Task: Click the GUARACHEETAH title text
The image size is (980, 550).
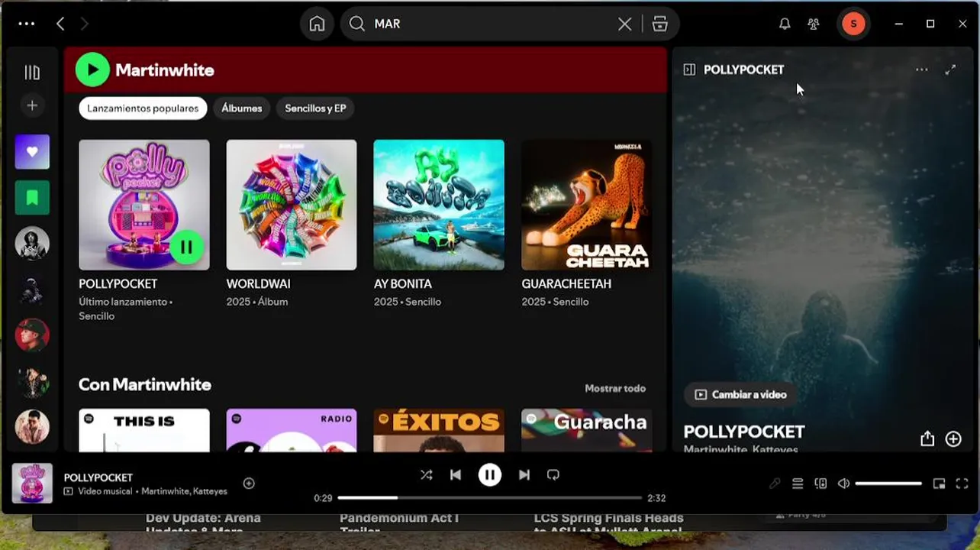Action: [x=566, y=283]
